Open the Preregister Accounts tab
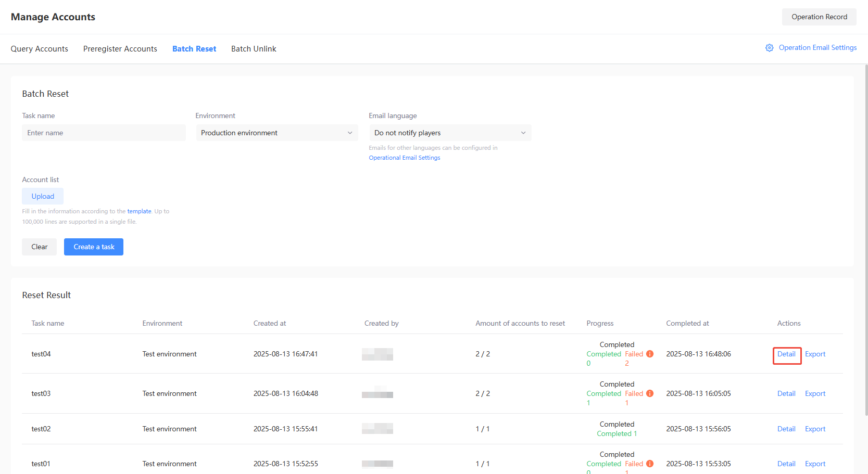The width and height of the screenshot is (868, 474). (120, 49)
